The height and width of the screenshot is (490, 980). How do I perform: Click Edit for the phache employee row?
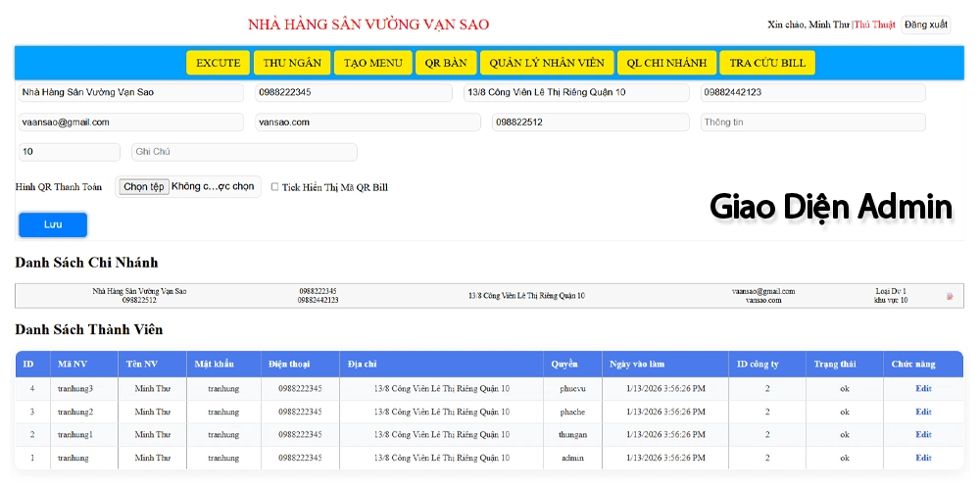pyautogui.click(x=923, y=412)
